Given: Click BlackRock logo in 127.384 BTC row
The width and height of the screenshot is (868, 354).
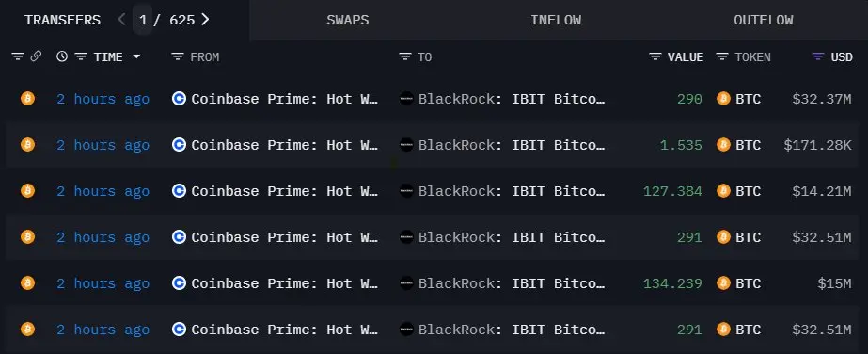Looking at the screenshot, I should click(406, 191).
